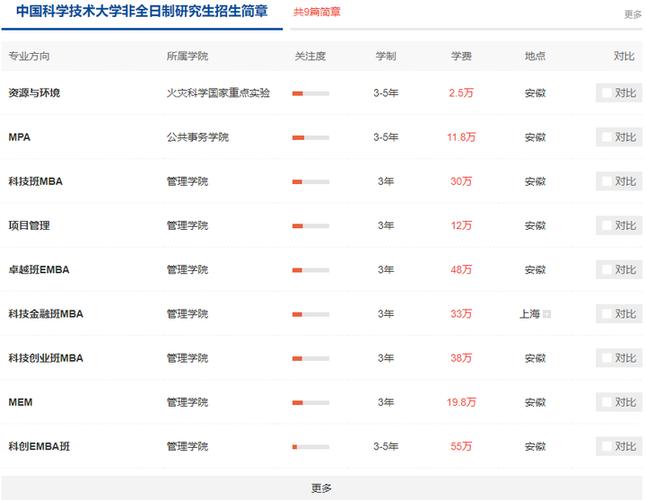Open the 卓越班EMBA program link
The width and height of the screenshot is (646, 500).
pyautogui.click(x=39, y=269)
